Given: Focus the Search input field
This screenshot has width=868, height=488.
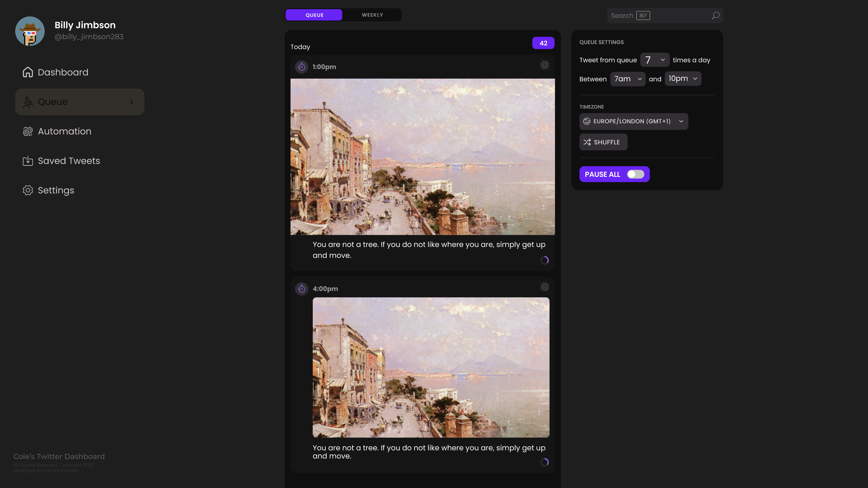Looking at the screenshot, I should (665, 16).
